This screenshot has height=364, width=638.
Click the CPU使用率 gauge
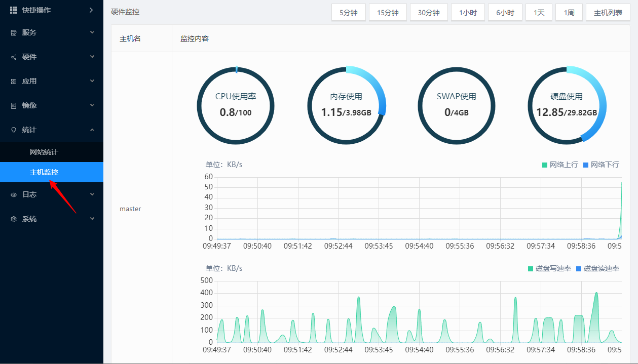pos(236,105)
